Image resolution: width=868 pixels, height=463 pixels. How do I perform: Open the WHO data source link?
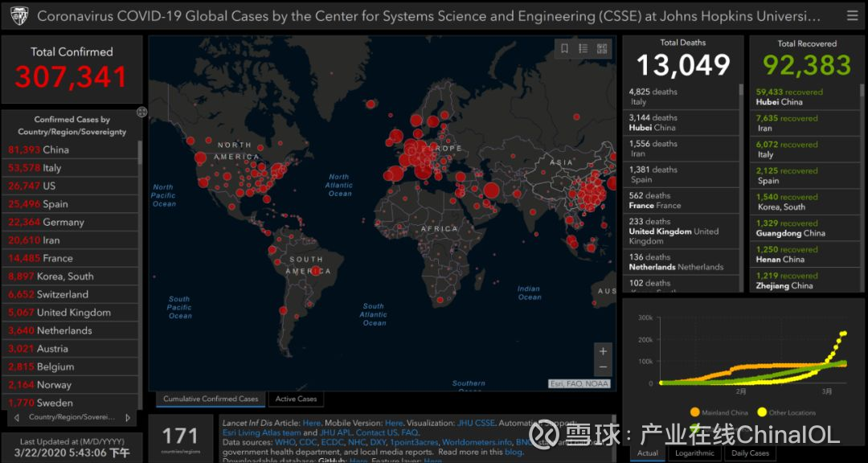click(x=285, y=443)
